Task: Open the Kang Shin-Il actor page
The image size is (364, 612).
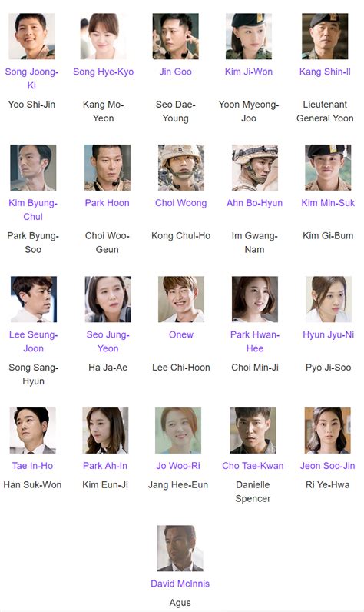Action: (325, 72)
